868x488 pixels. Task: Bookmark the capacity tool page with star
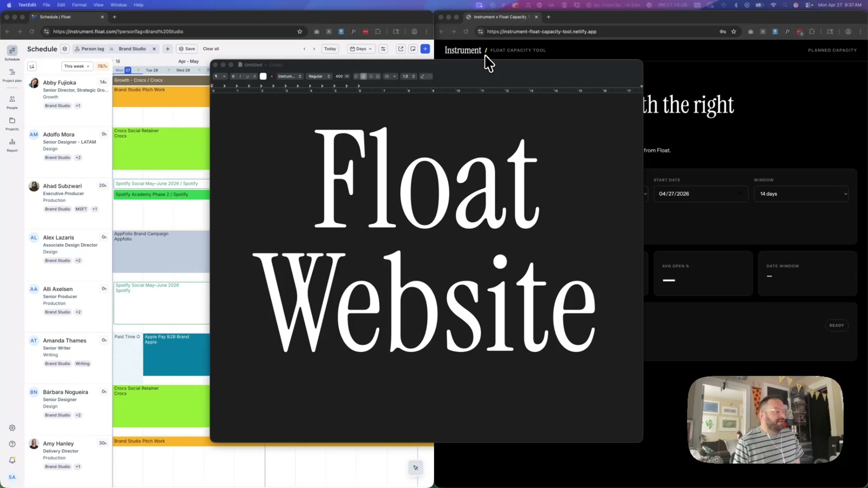pos(734,31)
